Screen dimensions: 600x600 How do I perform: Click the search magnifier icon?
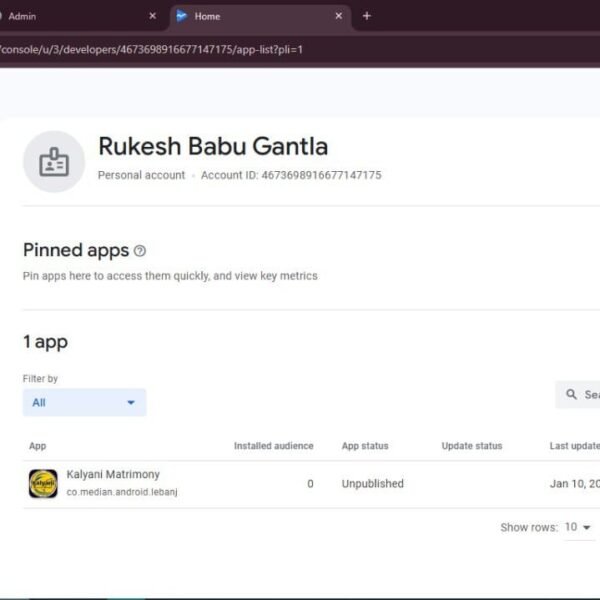pyautogui.click(x=571, y=394)
